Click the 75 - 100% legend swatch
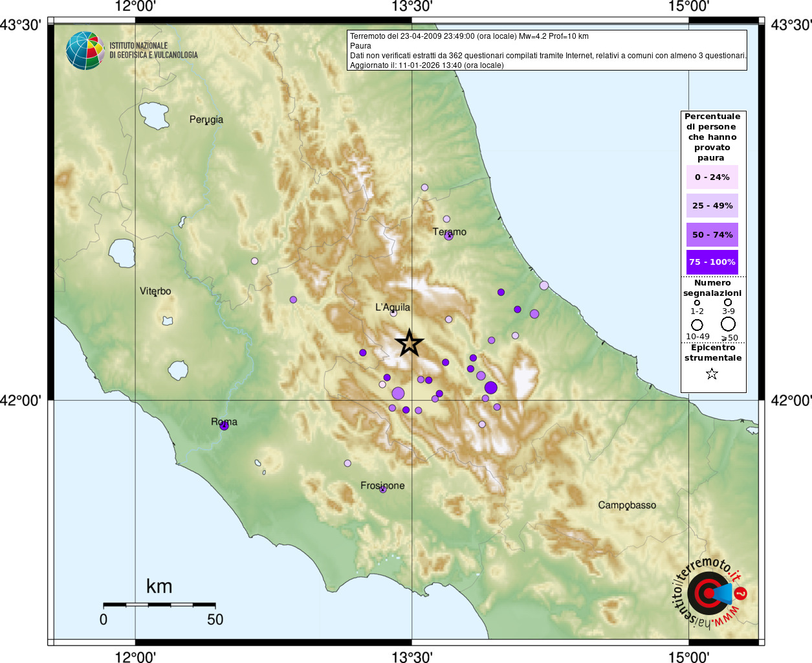This screenshot has width=812, height=663. point(712,262)
